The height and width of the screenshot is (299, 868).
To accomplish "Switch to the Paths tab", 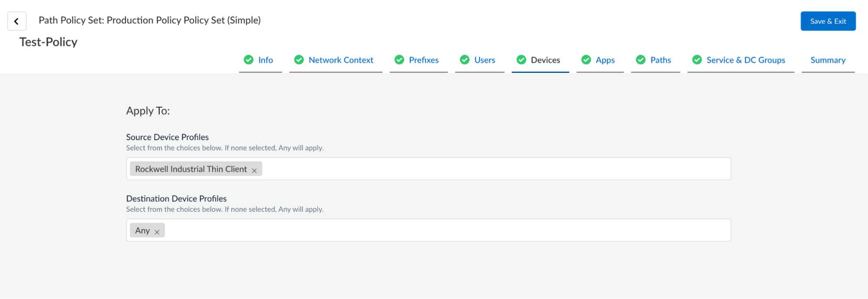I will point(660,60).
